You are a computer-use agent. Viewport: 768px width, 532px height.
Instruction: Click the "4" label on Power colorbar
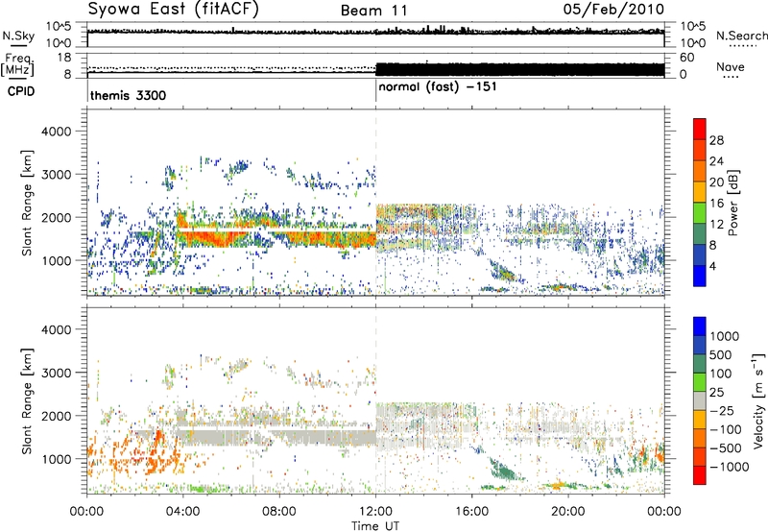(713, 266)
